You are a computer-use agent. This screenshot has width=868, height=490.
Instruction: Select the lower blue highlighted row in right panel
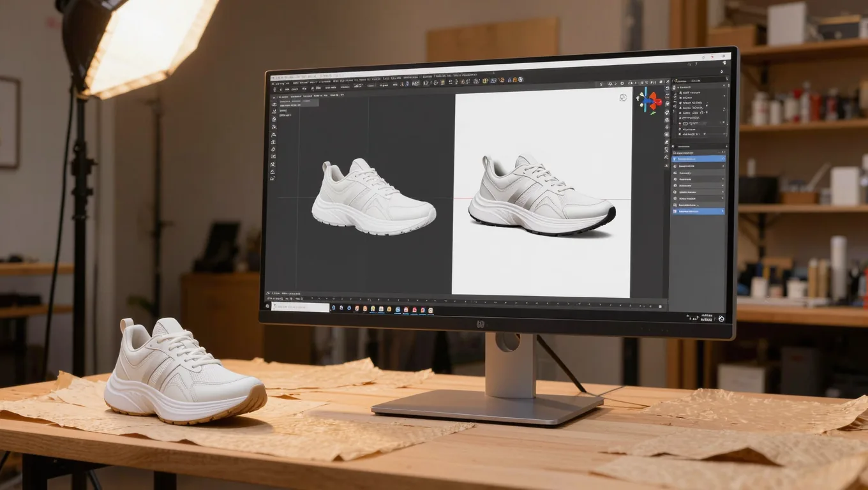pyautogui.click(x=699, y=211)
